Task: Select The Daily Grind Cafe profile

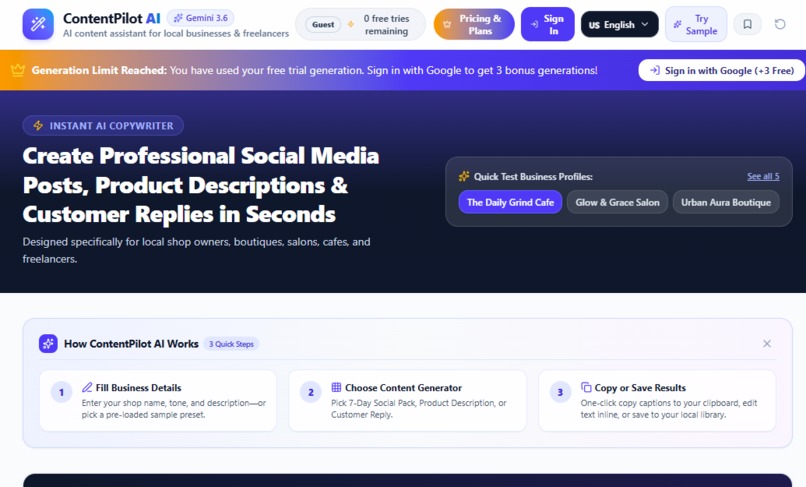Action: (510, 202)
